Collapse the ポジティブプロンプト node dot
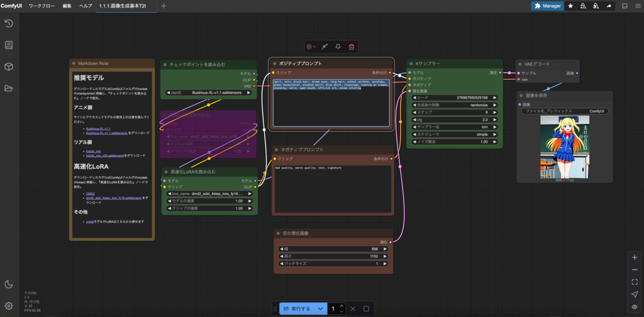Image resolution: width=644 pixels, height=317 pixels. pos(274,64)
